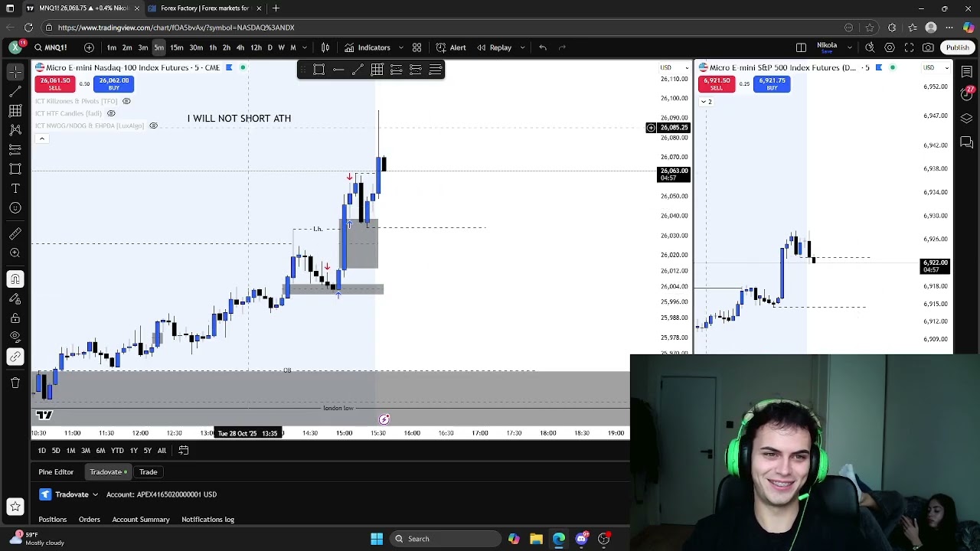Open the layout grid templates icon
Image resolution: width=980 pixels, height=551 pixels.
pyautogui.click(x=416, y=47)
